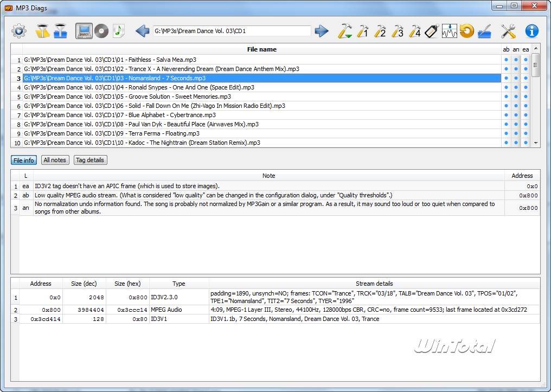
Task: Select 03 - Nomansland - 7 Seconds.mp3 row
Action: [262, 78]
